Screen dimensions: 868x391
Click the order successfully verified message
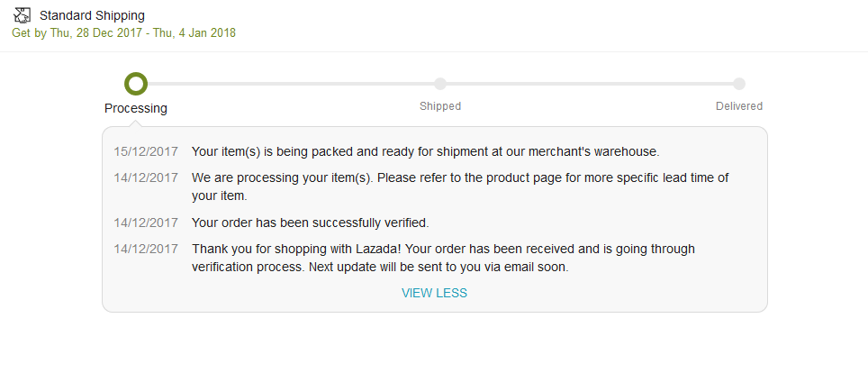310,223
